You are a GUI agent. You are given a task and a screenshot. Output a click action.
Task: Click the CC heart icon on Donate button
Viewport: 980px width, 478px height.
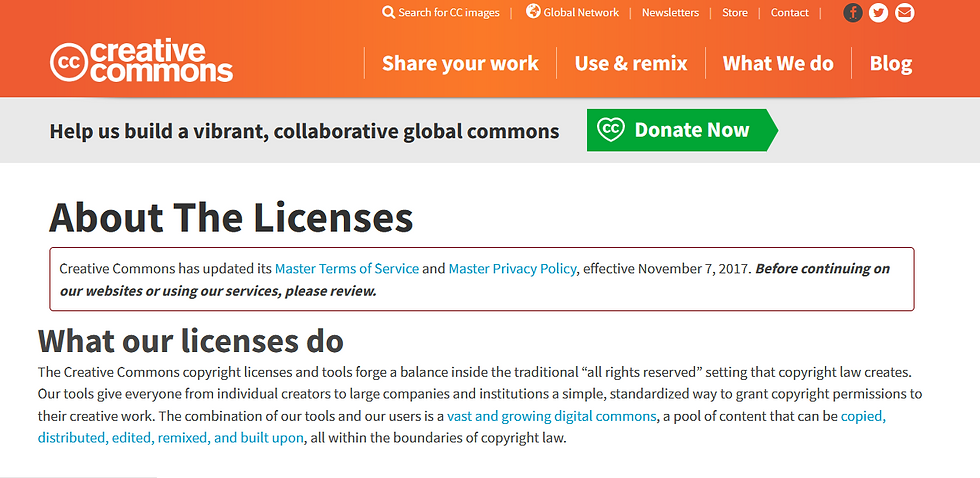point(610,129)
